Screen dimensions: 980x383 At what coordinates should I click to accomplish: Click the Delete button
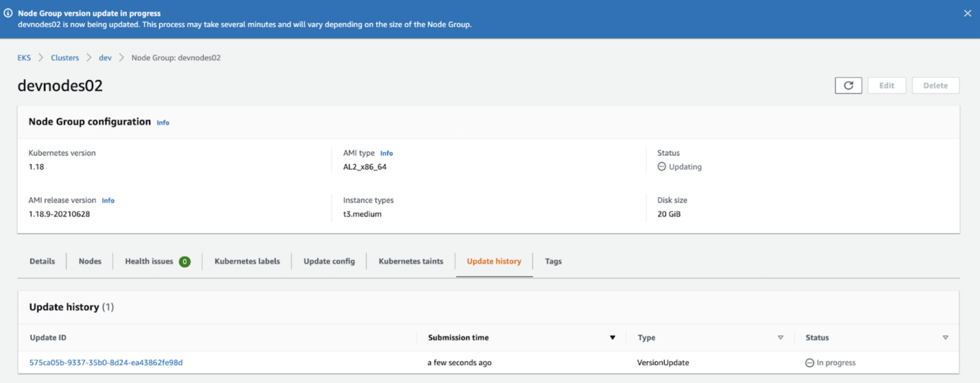coord(936,85)
